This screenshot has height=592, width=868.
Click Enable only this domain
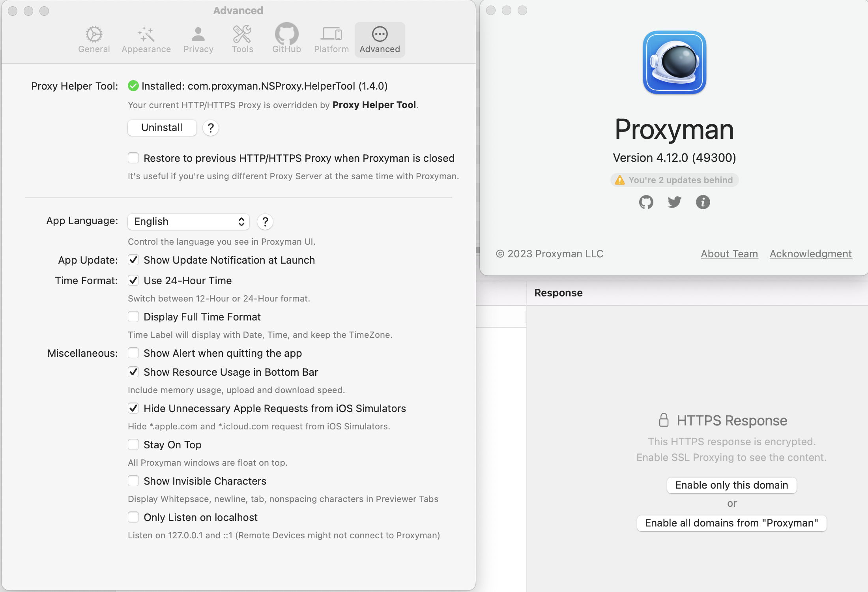pos(732,485)
